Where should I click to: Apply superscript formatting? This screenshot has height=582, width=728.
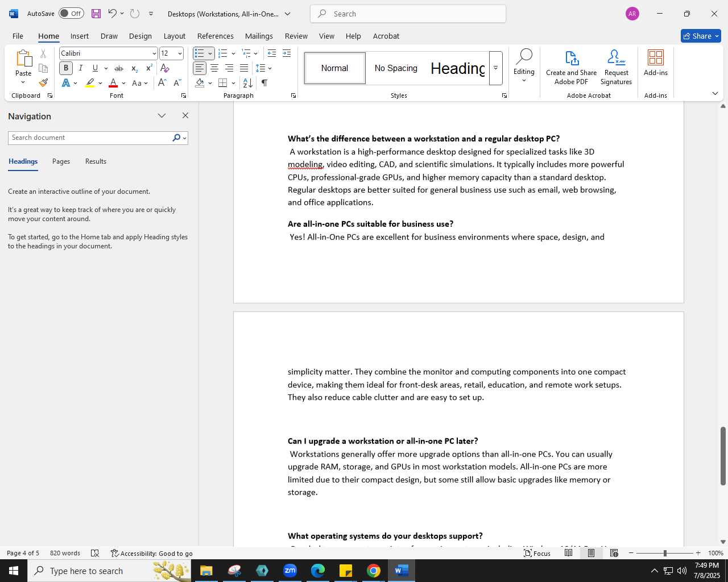pyautogui.click(x=149, y=68)
